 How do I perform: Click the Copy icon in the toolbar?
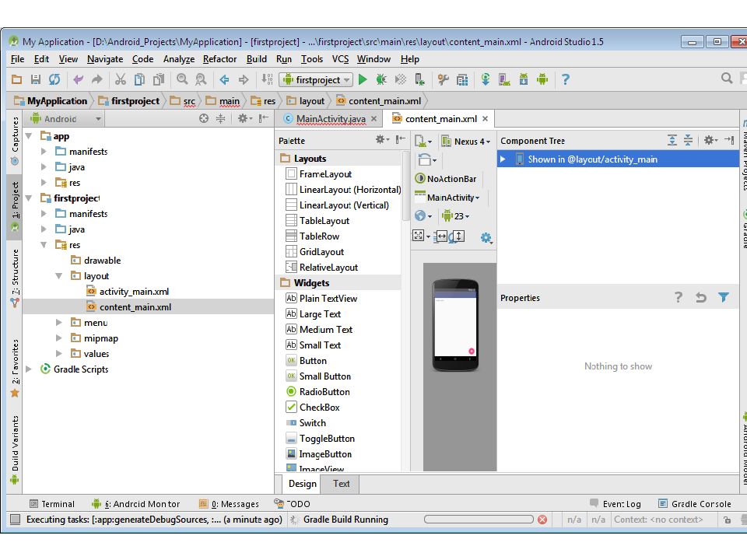[x=139, y=79]
